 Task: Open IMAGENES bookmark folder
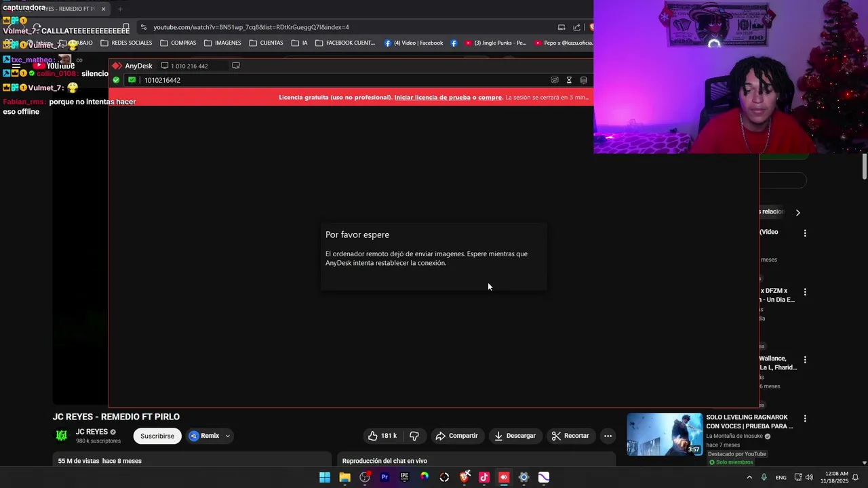(222, 43)
